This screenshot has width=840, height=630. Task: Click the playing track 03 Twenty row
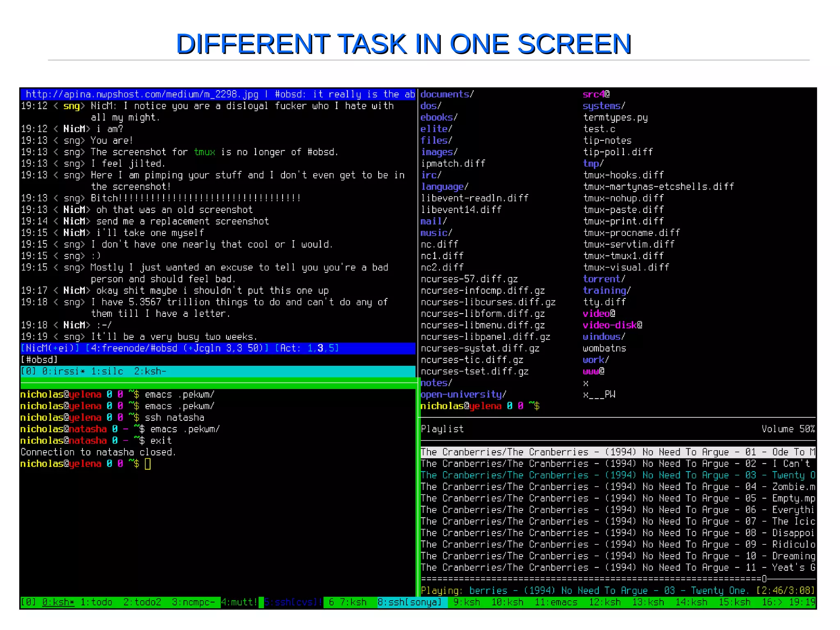click(618, 475)
